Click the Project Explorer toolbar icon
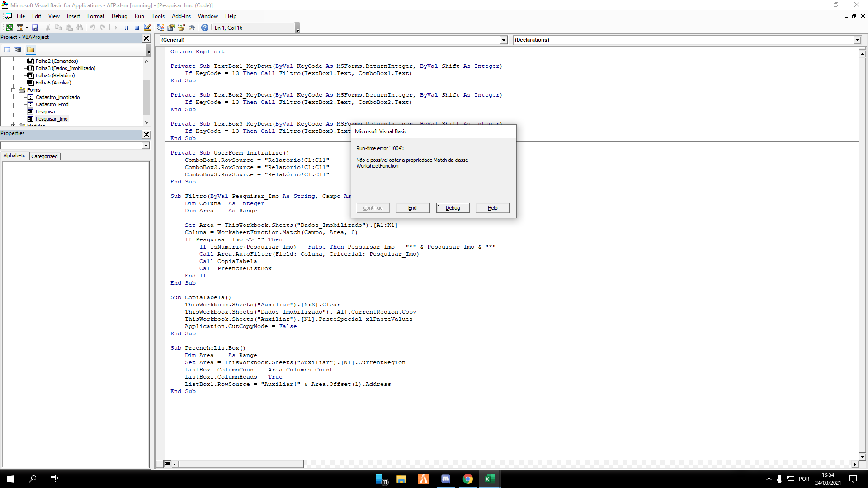This screenshot has width=868, height=488. [160, 28]
